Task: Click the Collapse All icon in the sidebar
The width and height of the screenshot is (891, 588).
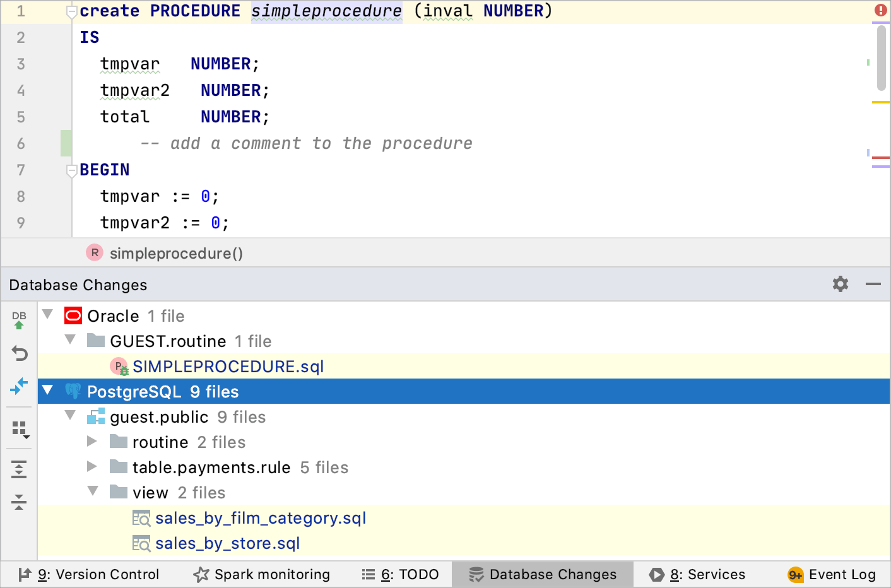Action: click(19, 503)
